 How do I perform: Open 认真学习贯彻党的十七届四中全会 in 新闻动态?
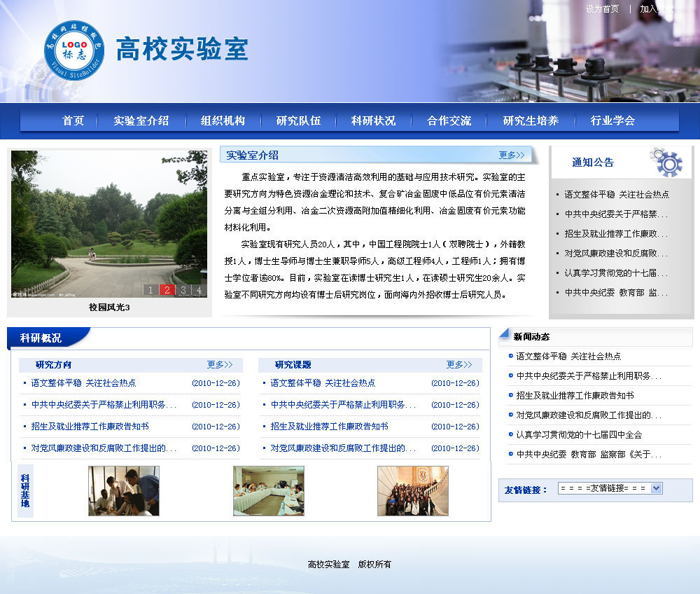point(579,435)
